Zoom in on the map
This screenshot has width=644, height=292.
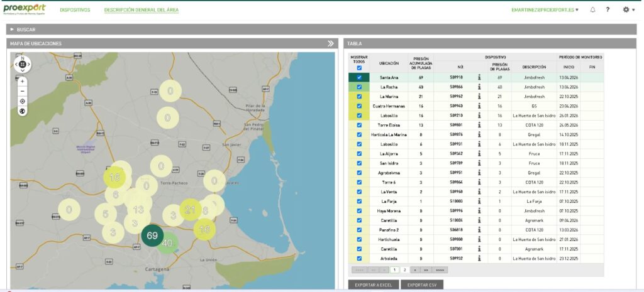(23, 81)
